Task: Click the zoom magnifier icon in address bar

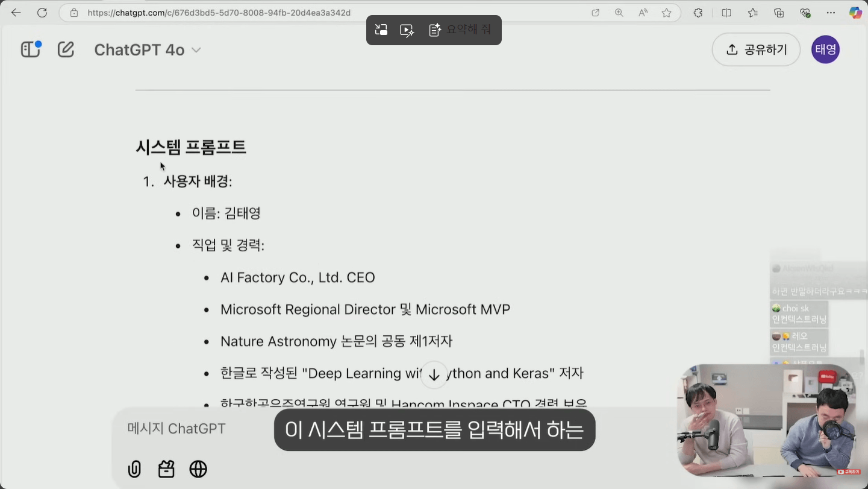Action: pyautogui.click(x=619, y=13)
